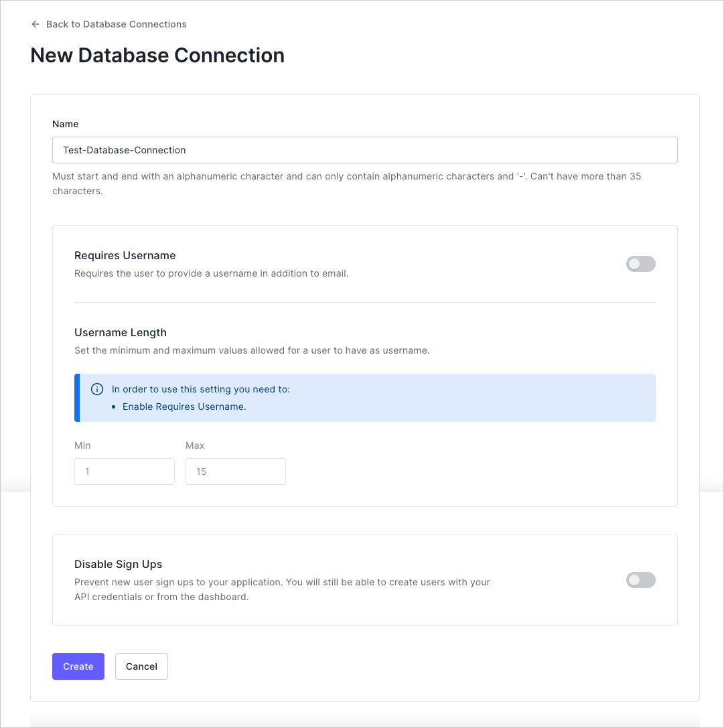Click the Requires Username heading text
Viewport: 724px width, 728px height.
[125, 255]
